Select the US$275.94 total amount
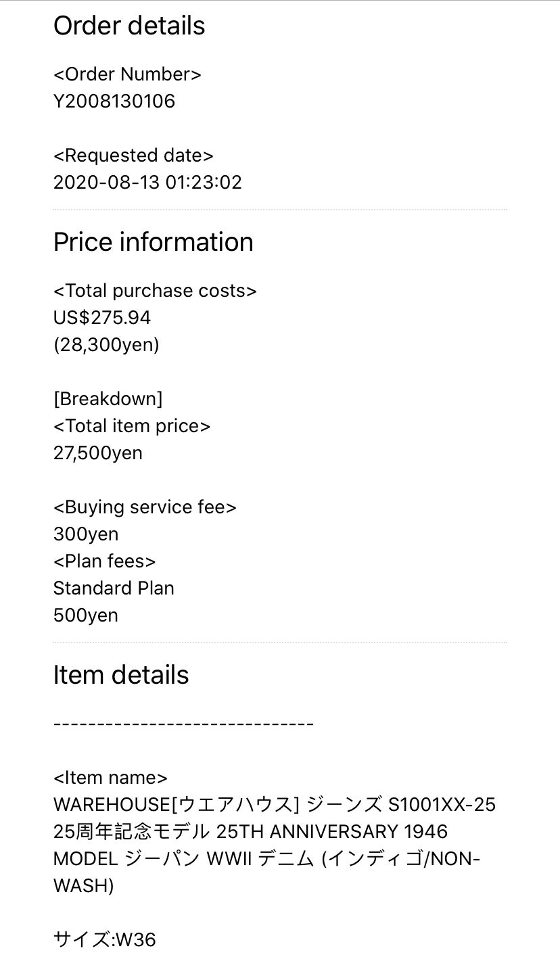The width and height of the screenshot is (560, 955). pyautogui.click(x=102, y=318)
